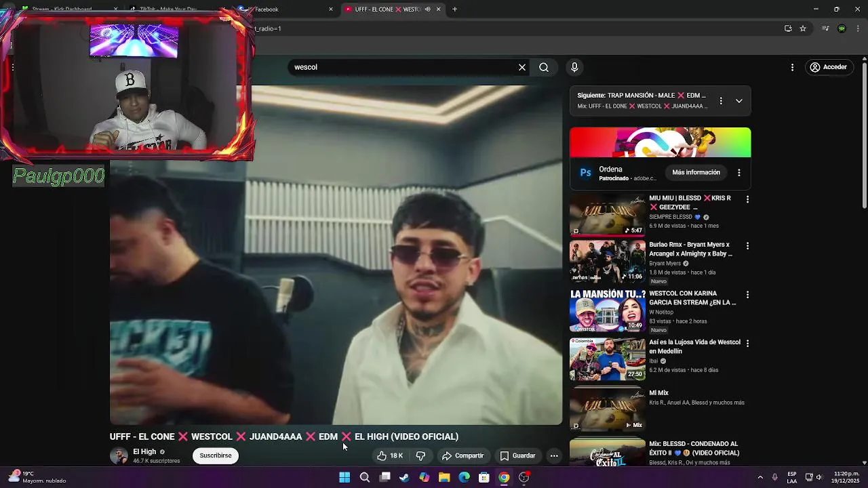Open volume control in system tray
The image size is (868, 488).
point(819,478)
